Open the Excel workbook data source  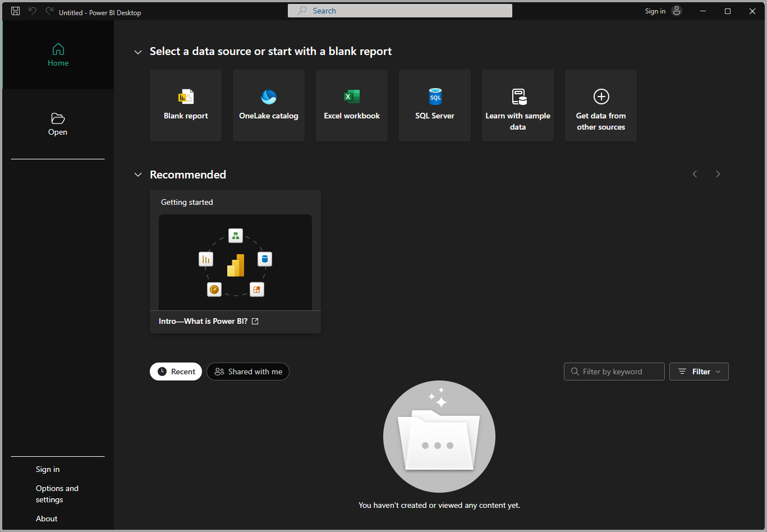[351, 106]
